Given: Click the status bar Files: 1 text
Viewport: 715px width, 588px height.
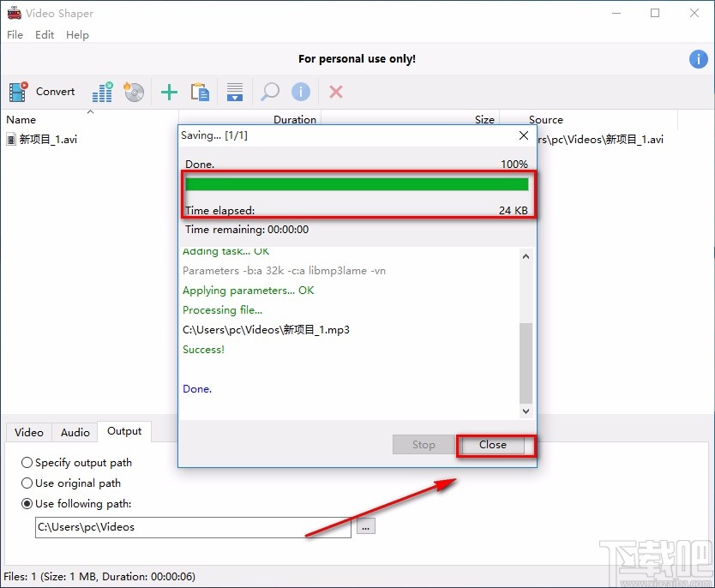Looking at the screenshot, I should 99,577.
